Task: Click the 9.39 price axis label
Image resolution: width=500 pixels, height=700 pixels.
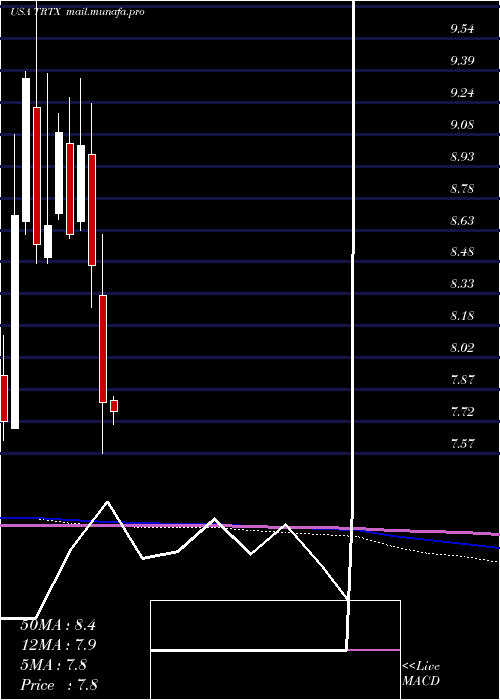Action: tap(462, 61)
